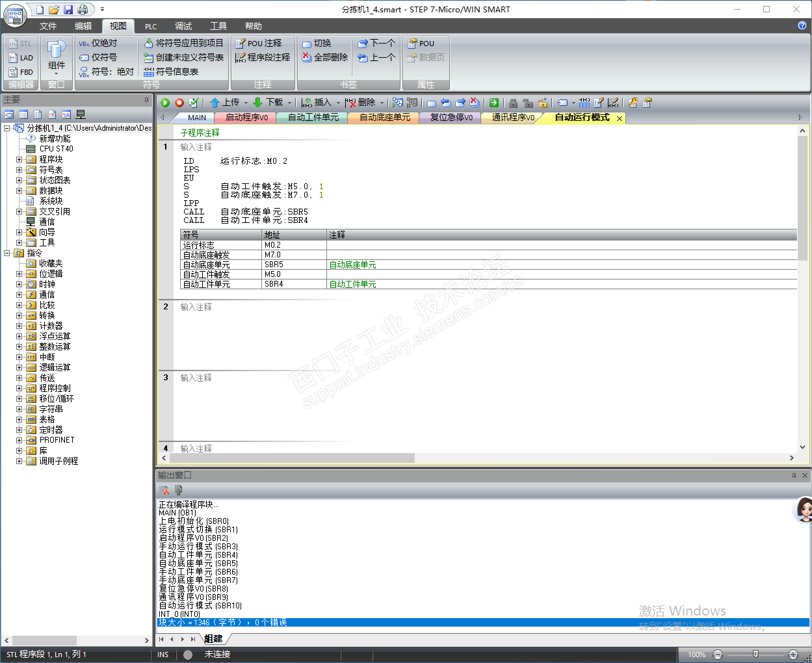Toggle 符号信息表 display
Viewport: 812px width, 663px height.
[x=171, y=71]
